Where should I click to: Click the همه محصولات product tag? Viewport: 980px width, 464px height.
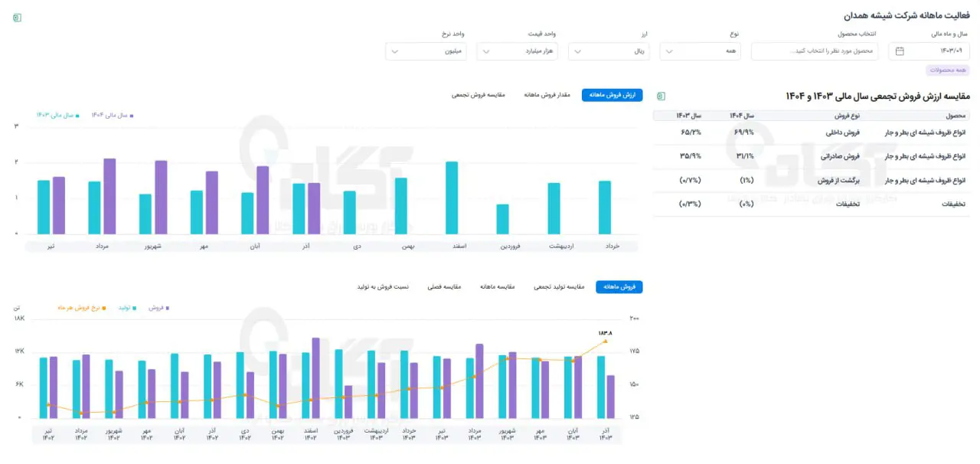pos(948,70)
